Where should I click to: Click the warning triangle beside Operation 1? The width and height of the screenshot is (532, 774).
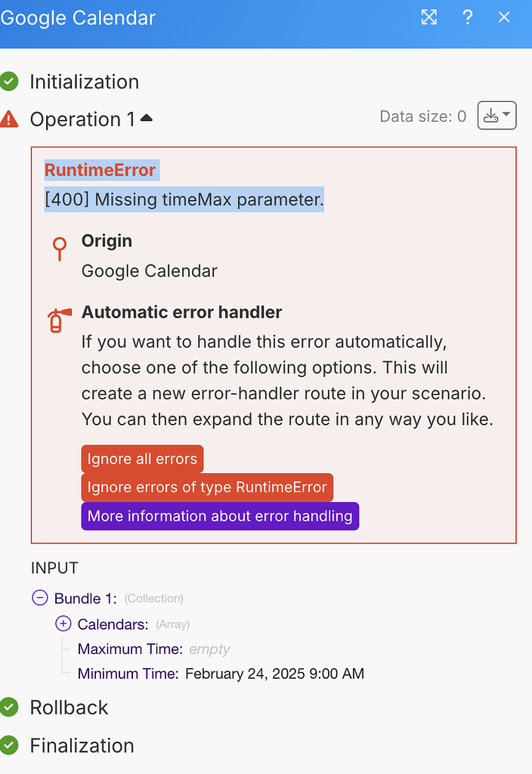click(10, 118)
